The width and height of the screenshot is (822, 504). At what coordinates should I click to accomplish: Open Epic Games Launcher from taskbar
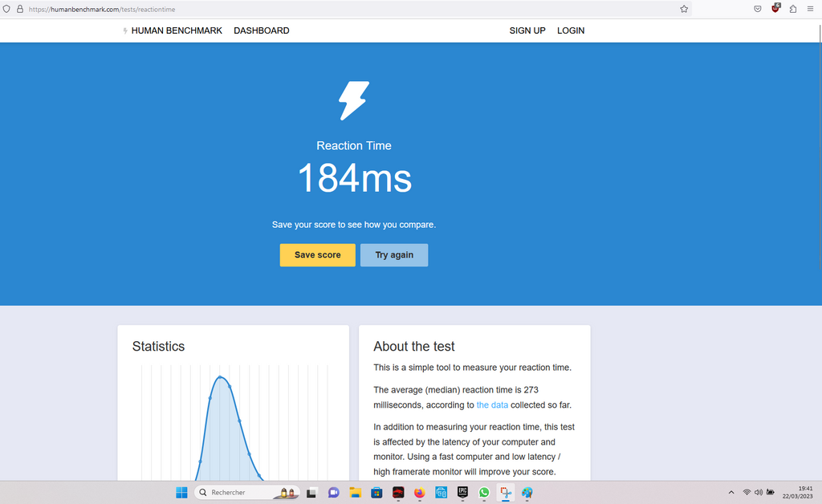point(462,492)
